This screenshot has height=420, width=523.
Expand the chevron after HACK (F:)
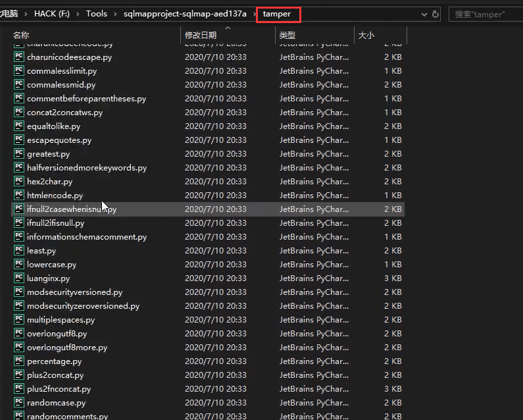(x=78, y=14)
